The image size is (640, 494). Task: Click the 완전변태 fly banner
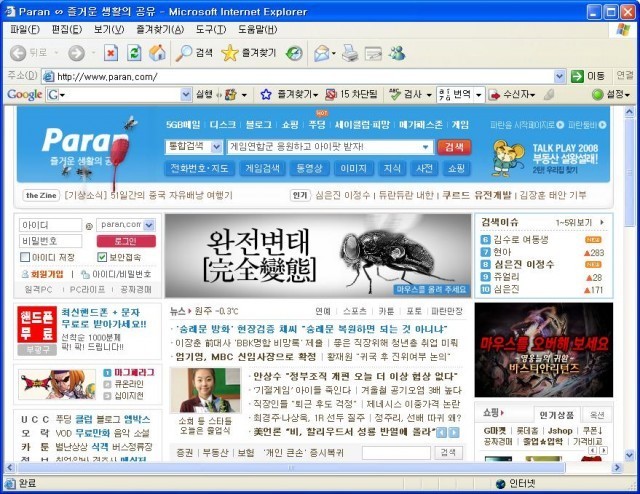318,256
